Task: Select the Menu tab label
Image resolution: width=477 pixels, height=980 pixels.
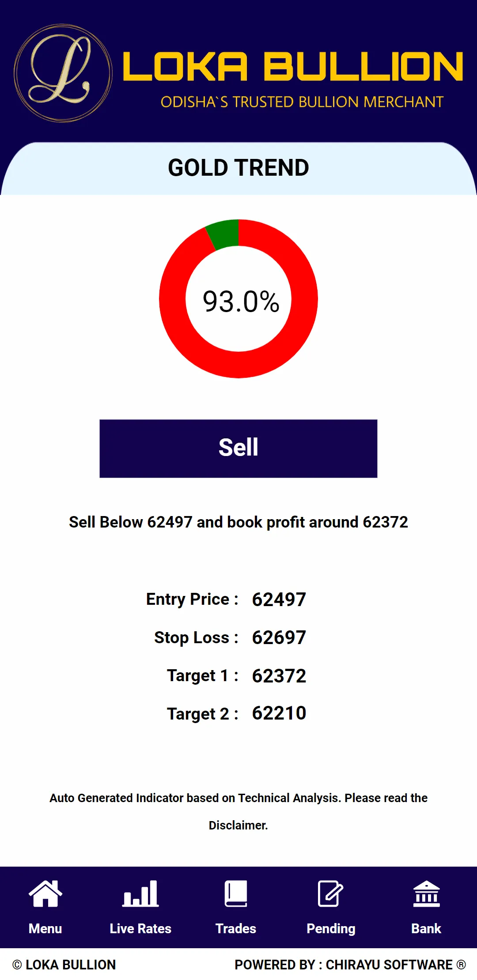Action: tap(45, 928)
